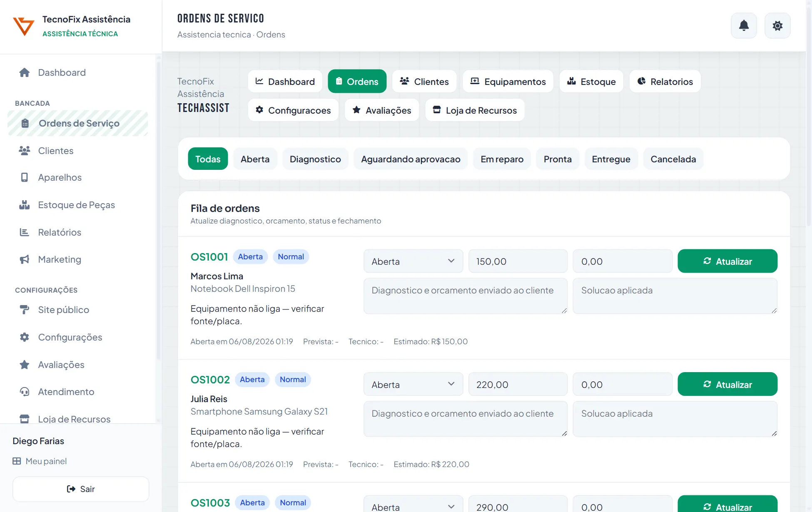Open the Meu painel link
The width and height of the screenshot is (812, 512).
pos(40,461)
